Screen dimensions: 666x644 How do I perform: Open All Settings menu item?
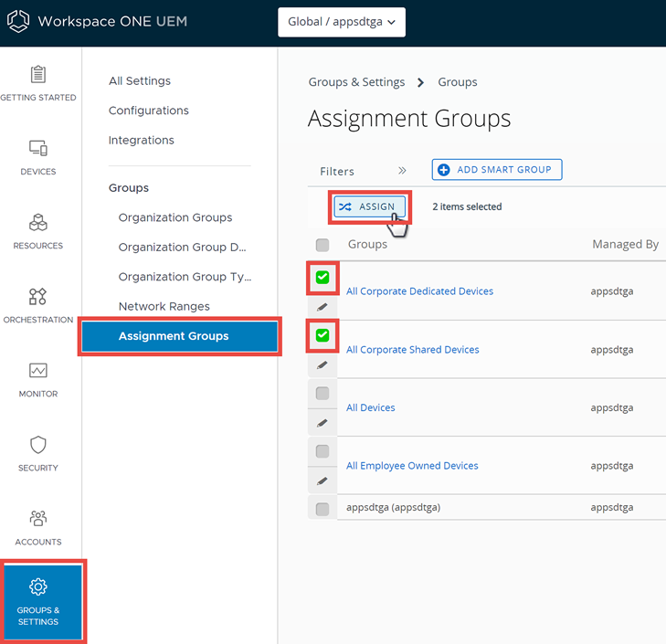click(x=140, y=80)
